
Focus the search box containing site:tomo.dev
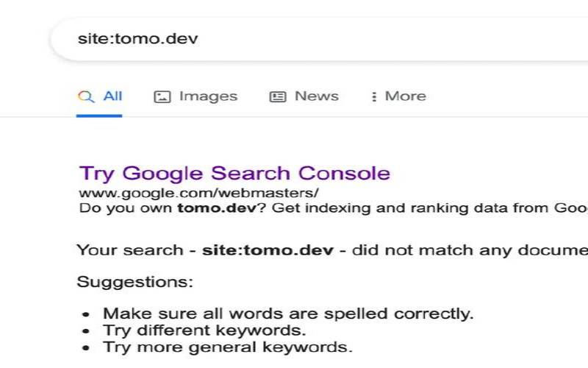tap(294, 38)
